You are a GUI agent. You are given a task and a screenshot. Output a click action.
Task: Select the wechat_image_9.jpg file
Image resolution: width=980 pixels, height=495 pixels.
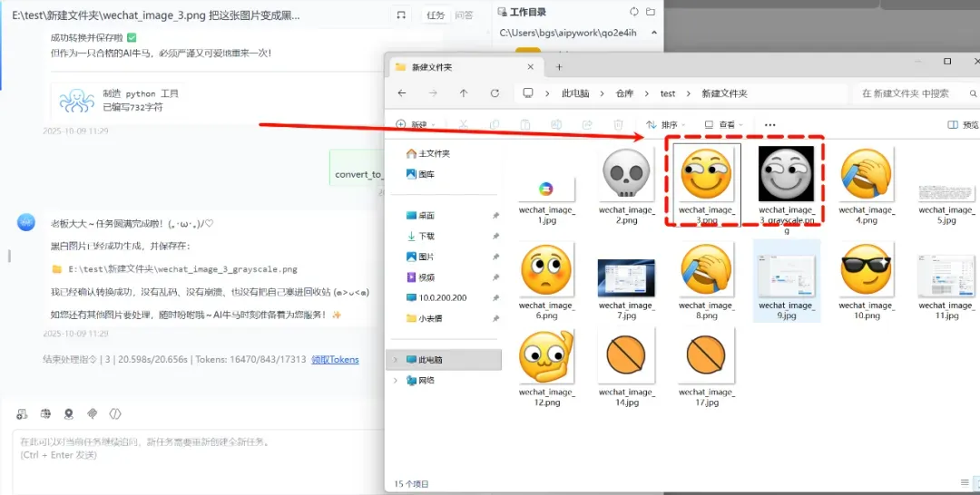click(786, 281)
